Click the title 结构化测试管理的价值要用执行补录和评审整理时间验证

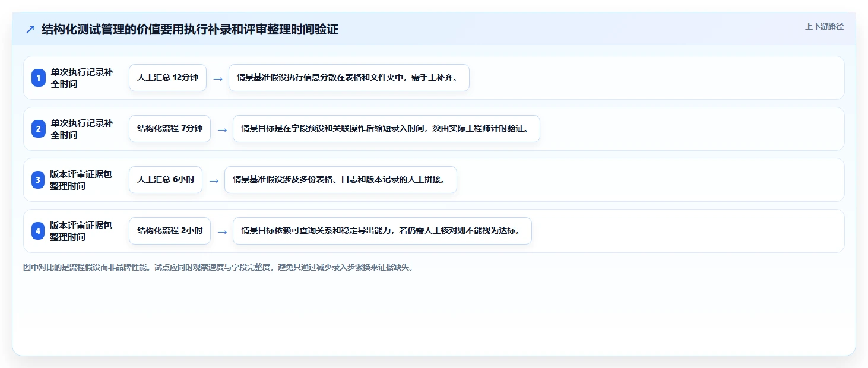(x=190, y=29)
